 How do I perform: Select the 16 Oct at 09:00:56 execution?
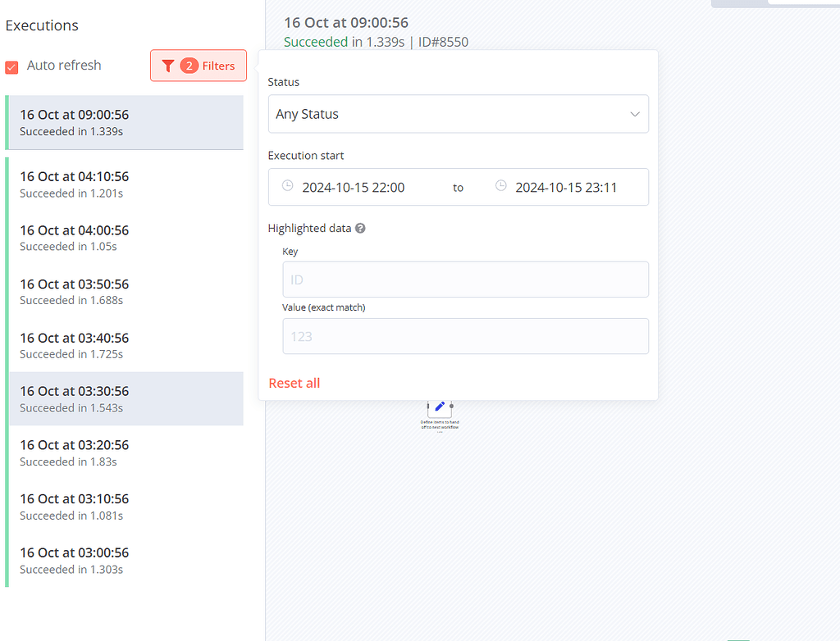pyautogui.click(x=126, y=122)
